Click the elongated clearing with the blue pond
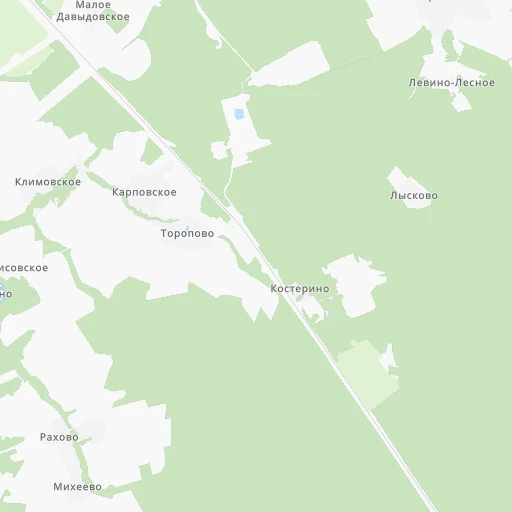This screenshot has width=512, height=512. click(243, 132)
